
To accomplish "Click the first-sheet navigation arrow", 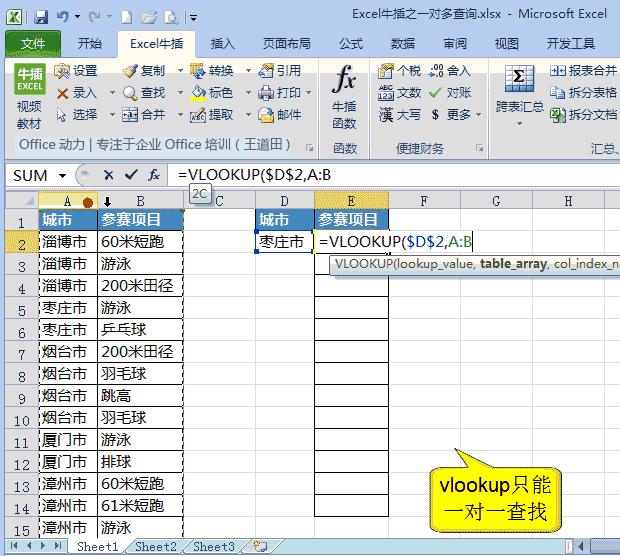I will (14, 546).
